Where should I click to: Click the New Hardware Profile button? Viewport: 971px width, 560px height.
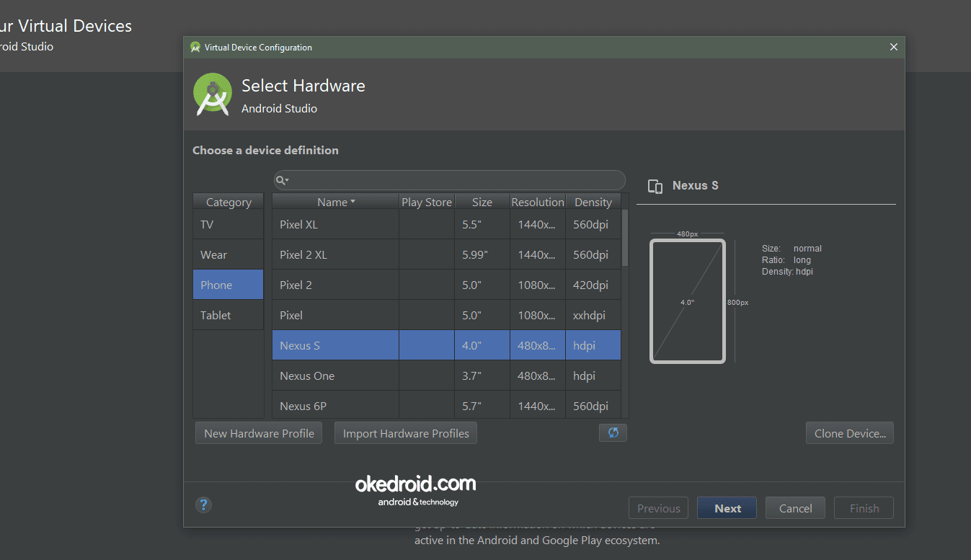[x=259, y=433]
